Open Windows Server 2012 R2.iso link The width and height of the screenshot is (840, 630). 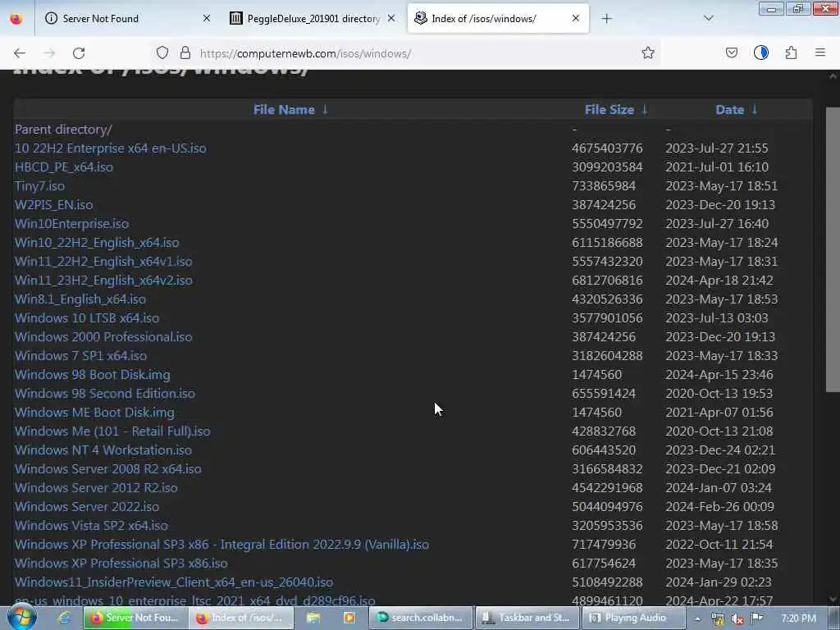pyautogui.click(x=96, y=488)
